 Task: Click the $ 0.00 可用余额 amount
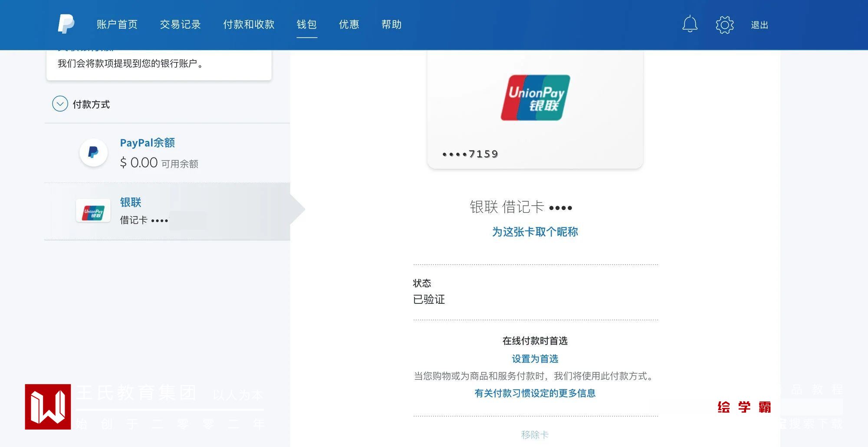click(159, 163)
